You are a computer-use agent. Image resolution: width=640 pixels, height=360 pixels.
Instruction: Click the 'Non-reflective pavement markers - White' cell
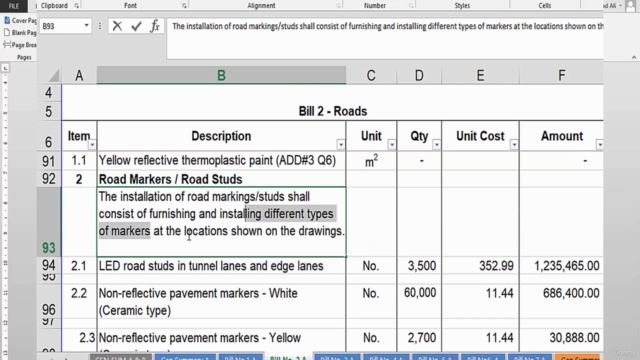click(x=221, y=302)
